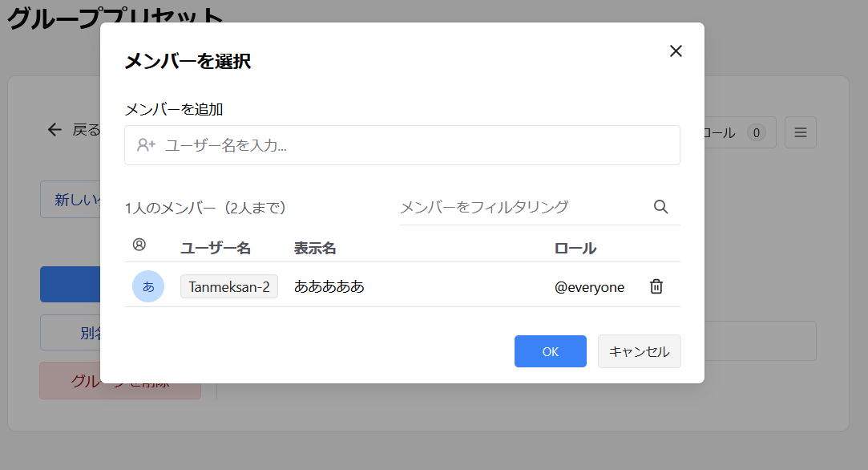Delete Tanmeksan-2 using the trash icon
868x470 pixels.
[x=656, y=286]
